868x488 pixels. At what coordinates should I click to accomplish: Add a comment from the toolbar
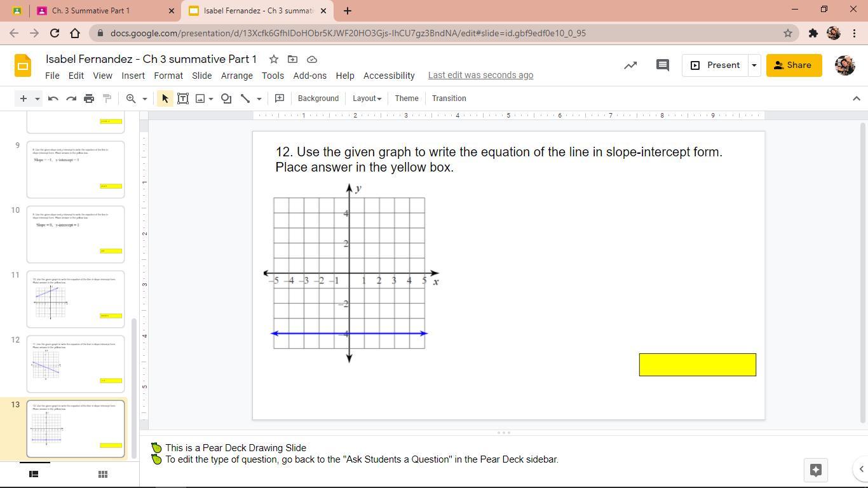280,98
